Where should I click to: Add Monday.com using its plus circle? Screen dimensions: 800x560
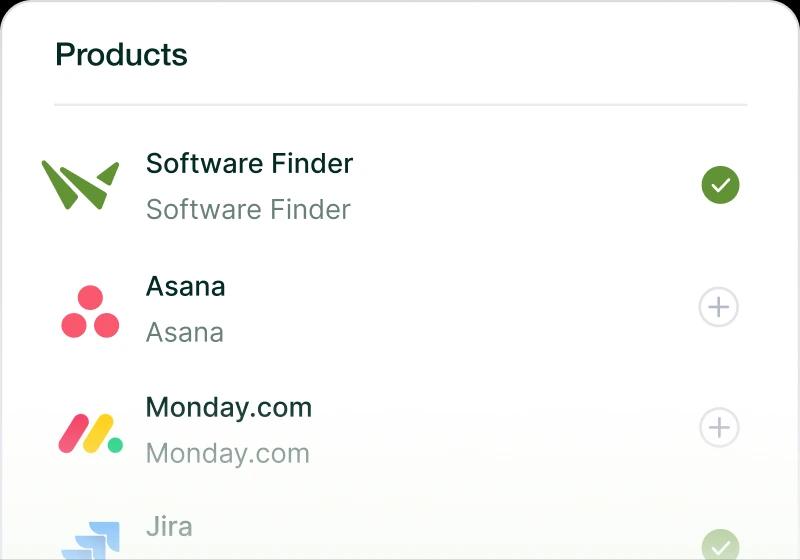point(719,427)
